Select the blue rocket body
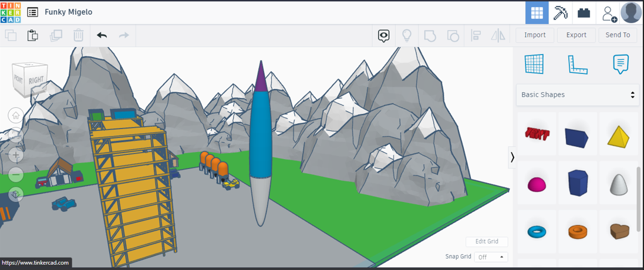Screen dimensions: 644x270 (260, 136)
